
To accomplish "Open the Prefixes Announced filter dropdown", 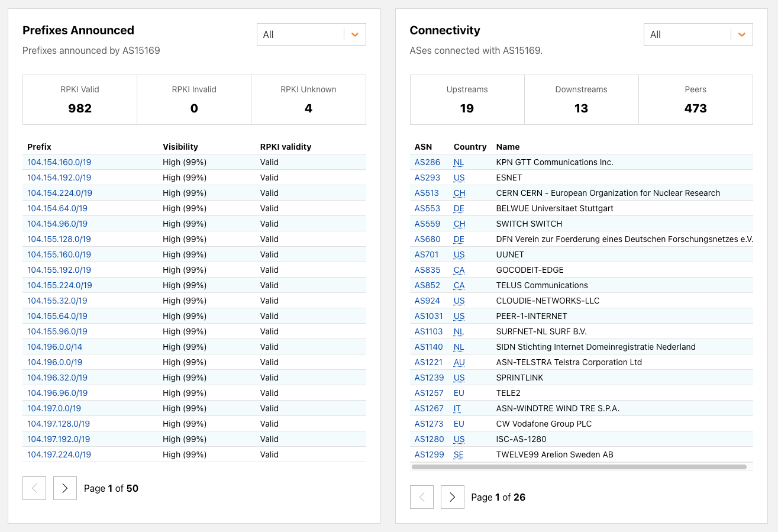I will click(x=311, y=34).
